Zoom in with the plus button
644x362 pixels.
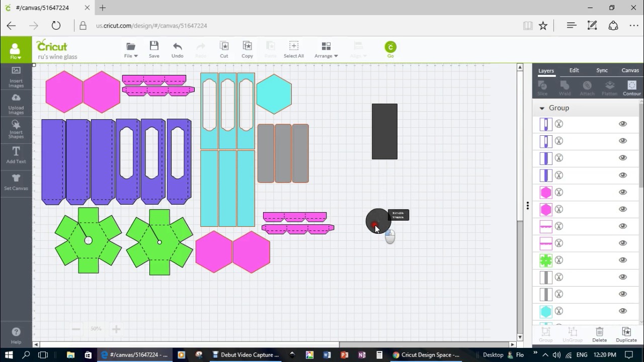tap(116, 329)
